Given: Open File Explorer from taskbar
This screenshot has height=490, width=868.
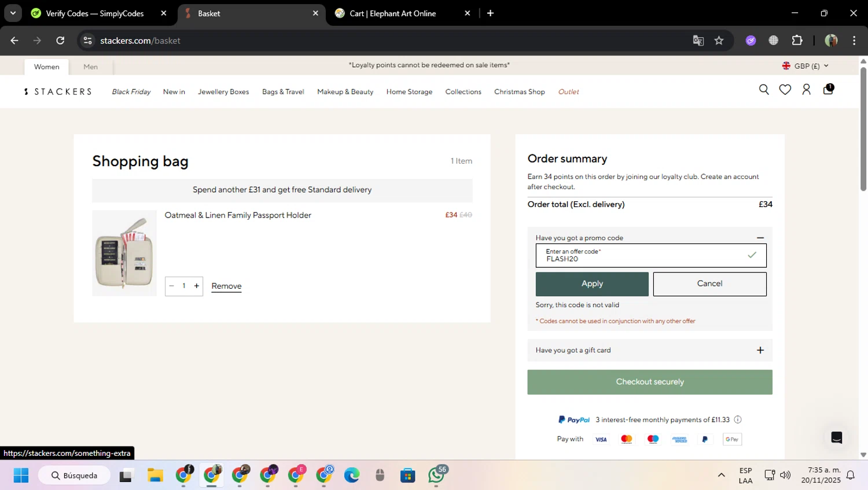Looking at the screenshot, I should pyautogui.click(x=155, y=476).
